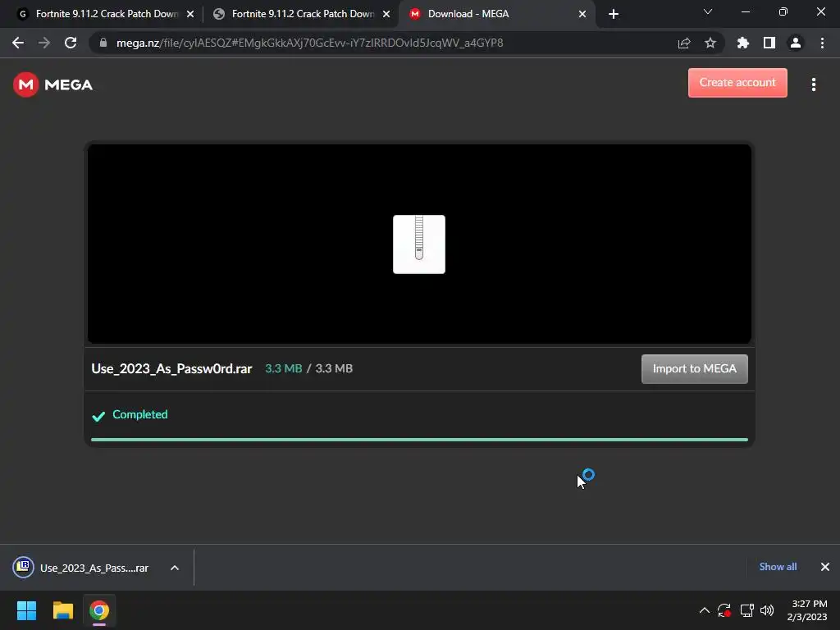Viewport: 840px width, 630px height.
Task: Click the browser forward arrow
Action: 44,43
